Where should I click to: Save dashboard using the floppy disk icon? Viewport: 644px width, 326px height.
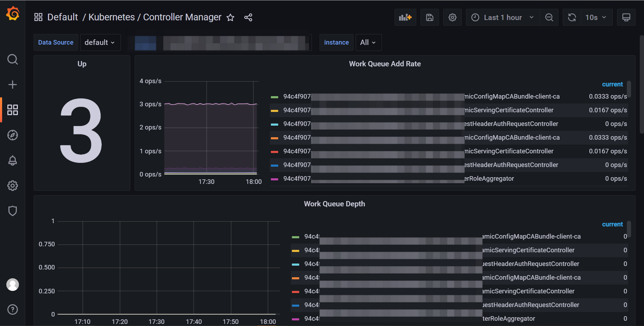pyautogui.click(x=430, y=17)
